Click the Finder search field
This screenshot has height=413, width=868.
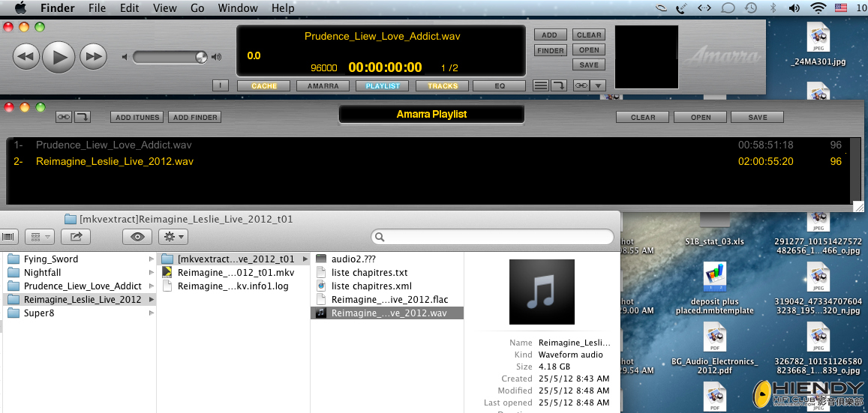[493, 237]
